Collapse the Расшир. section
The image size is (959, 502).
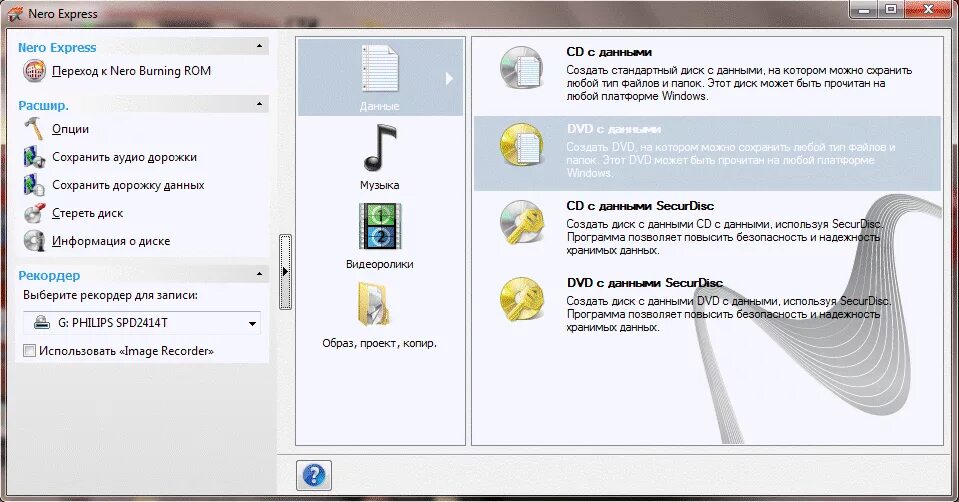coord(259,105)
